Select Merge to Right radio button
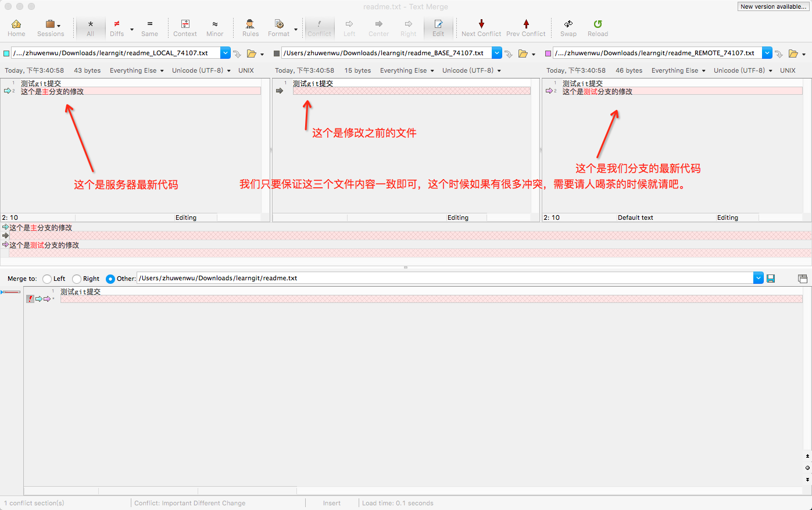 [x=77, y=279]
